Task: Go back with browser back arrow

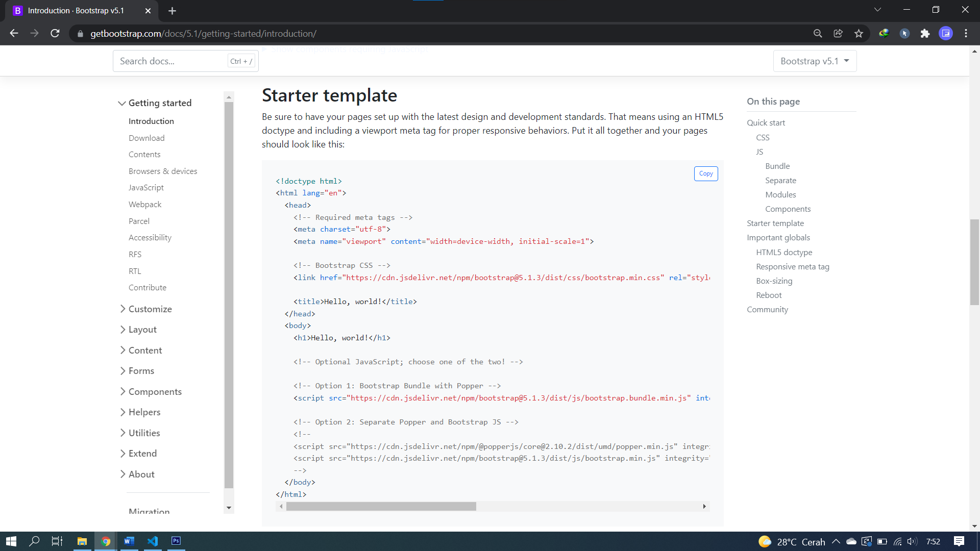Action: (x=14, y=33)
